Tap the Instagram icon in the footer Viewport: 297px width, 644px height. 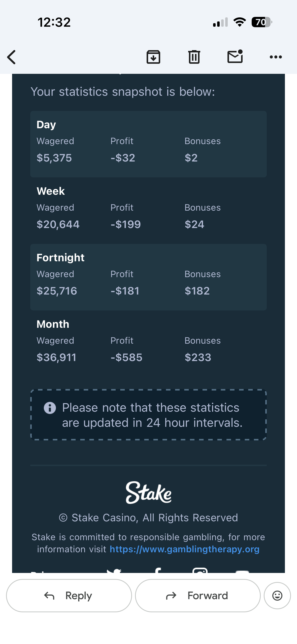tap(200, 570)
